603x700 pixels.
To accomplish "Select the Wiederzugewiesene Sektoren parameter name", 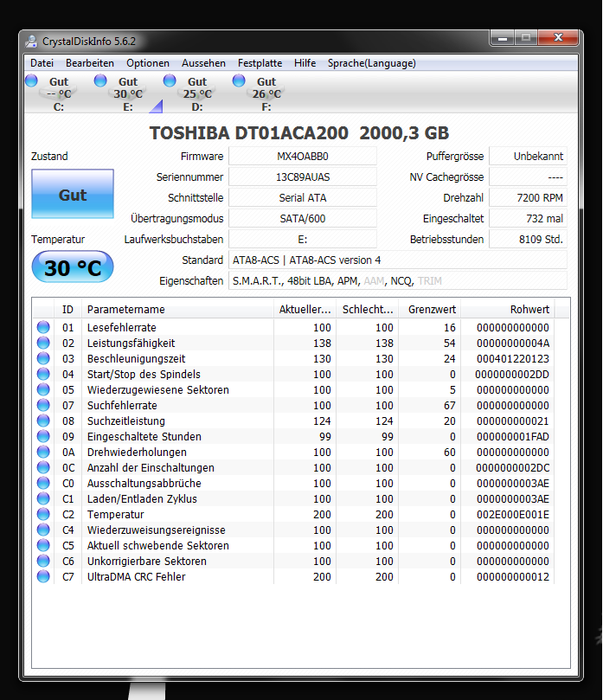I will (x=158, y=390).
